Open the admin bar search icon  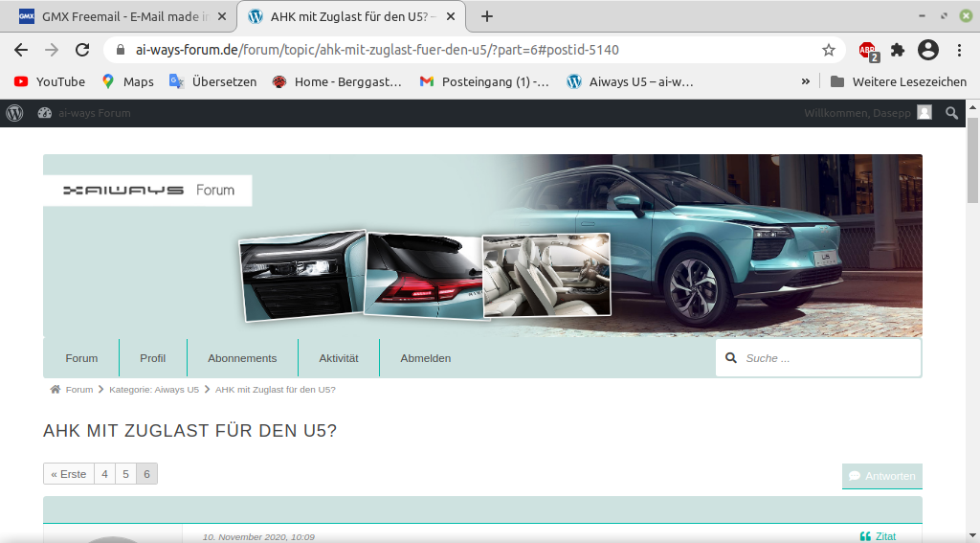[951, 113]
